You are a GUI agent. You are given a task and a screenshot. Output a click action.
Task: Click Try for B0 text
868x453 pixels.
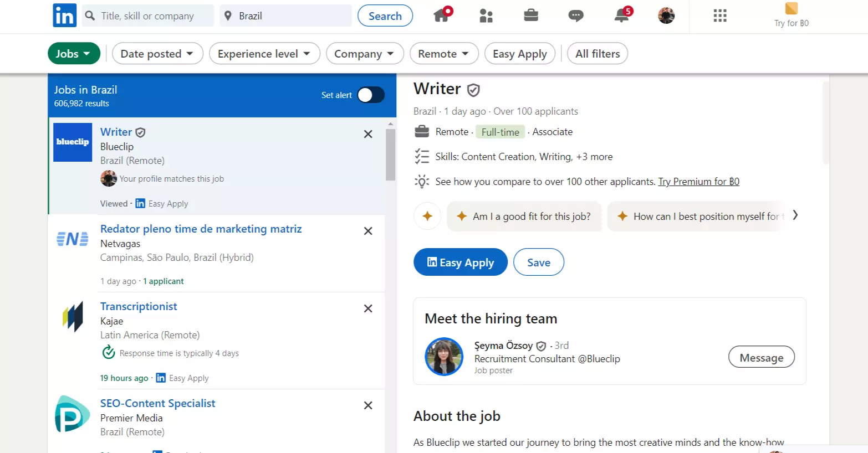(792, 23)
